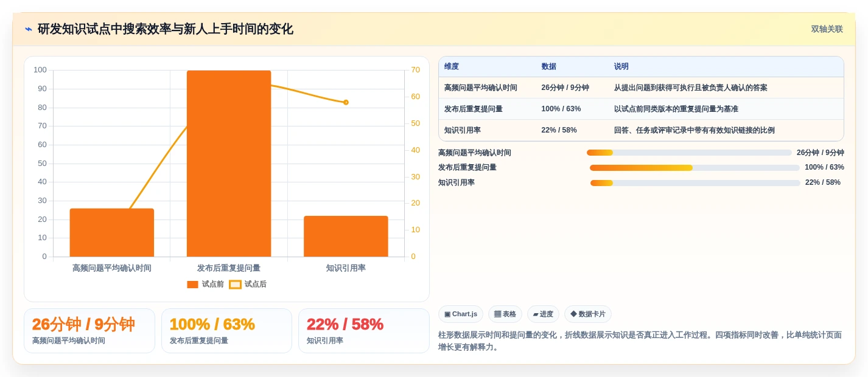This screenshot has width=868, height=377.
Task: Click the 发布后重复提问量 tall bar in chart
Action: tap(229, 164)
